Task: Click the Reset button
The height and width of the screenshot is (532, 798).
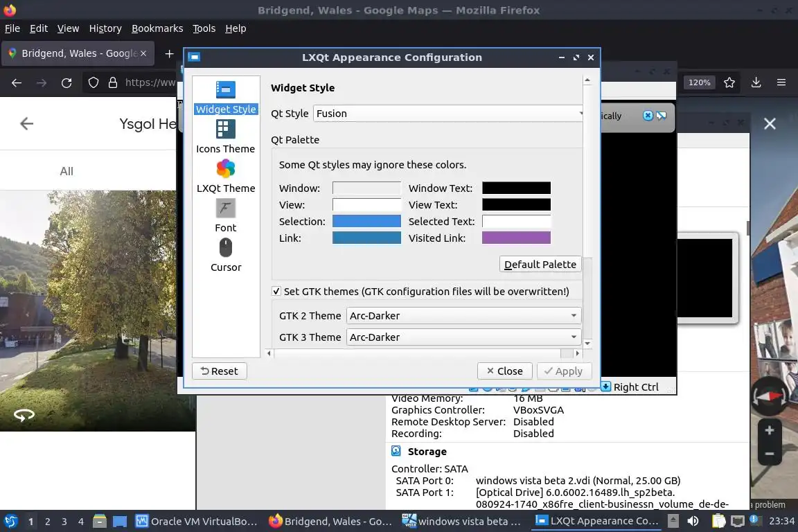Action: (220, 371)
